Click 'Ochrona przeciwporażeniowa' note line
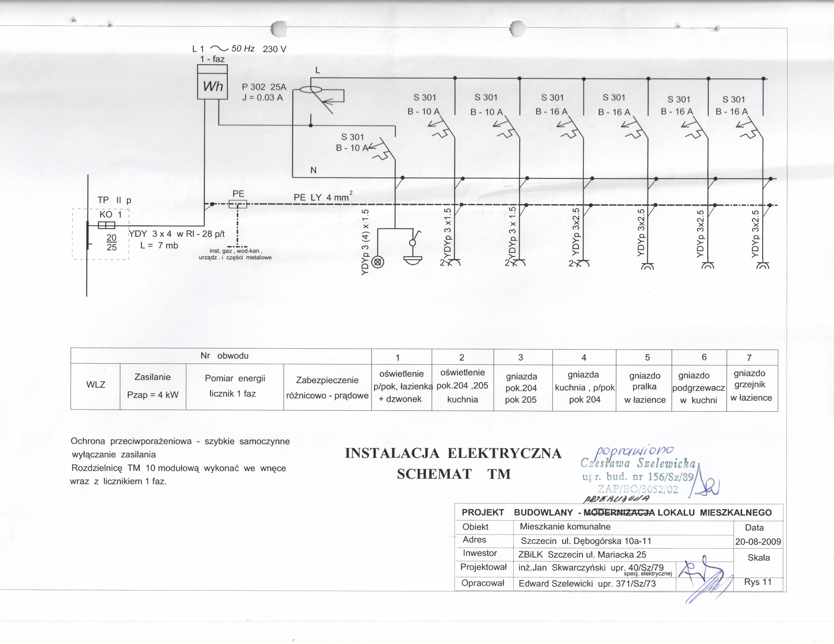 pyautogui.click(x=180, y=441)
